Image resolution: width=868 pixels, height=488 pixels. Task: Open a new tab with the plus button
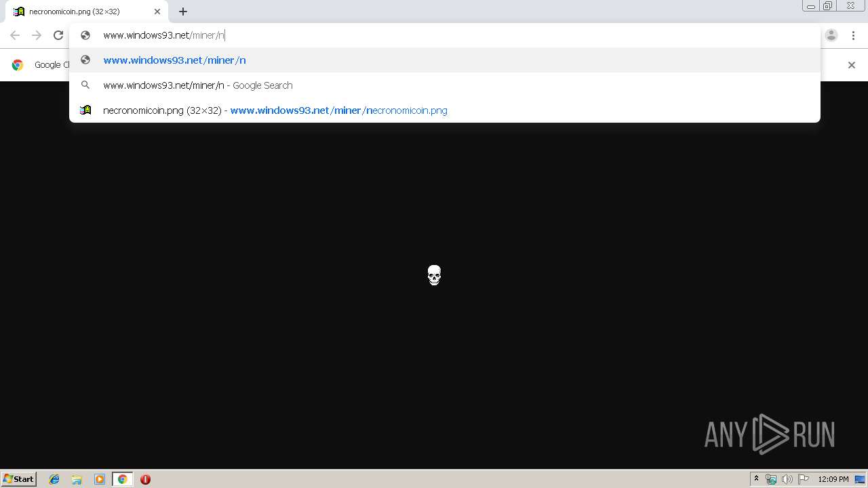coord(183,12)
